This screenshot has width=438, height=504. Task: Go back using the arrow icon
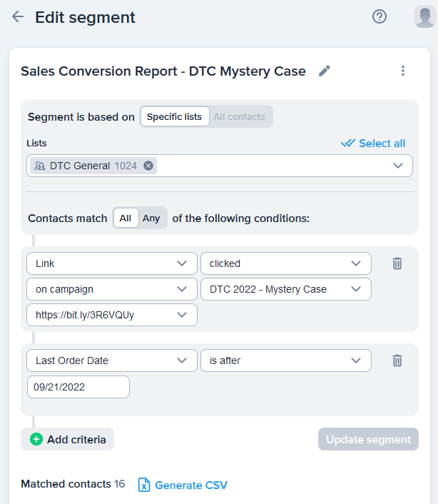pyautogui.click(x=18, y=16)
